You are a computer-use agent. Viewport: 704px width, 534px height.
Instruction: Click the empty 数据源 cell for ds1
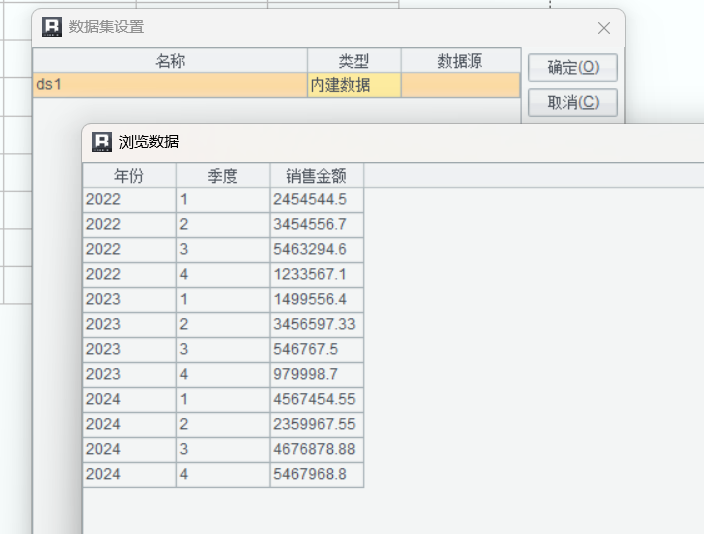(x=460, y=85)
